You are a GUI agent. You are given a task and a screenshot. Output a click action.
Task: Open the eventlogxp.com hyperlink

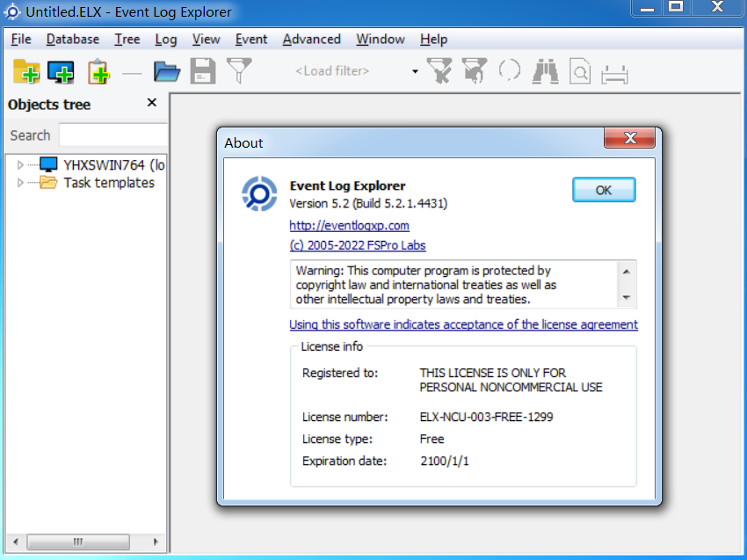(349, 225)
